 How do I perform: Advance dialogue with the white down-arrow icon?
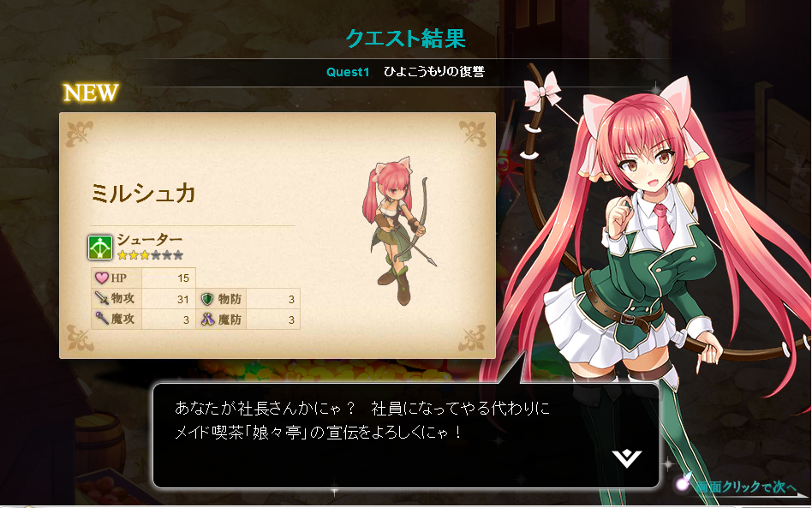pyautogui.click(x=627, y=458)
